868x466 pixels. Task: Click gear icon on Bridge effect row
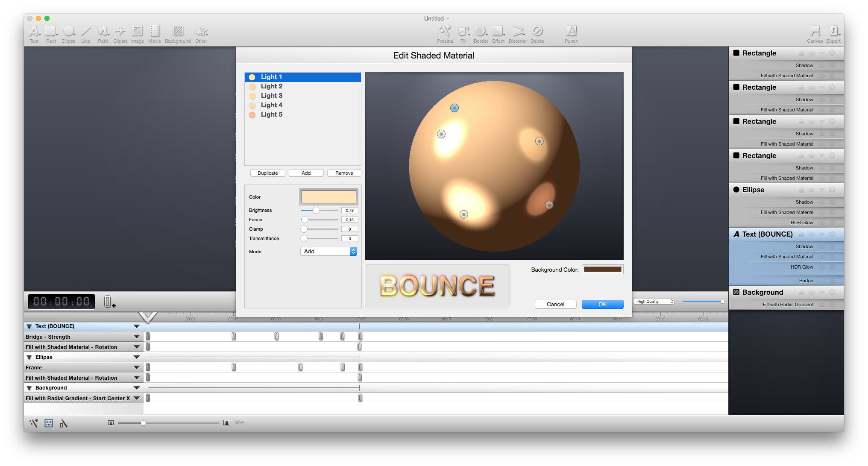click(832, 281)
